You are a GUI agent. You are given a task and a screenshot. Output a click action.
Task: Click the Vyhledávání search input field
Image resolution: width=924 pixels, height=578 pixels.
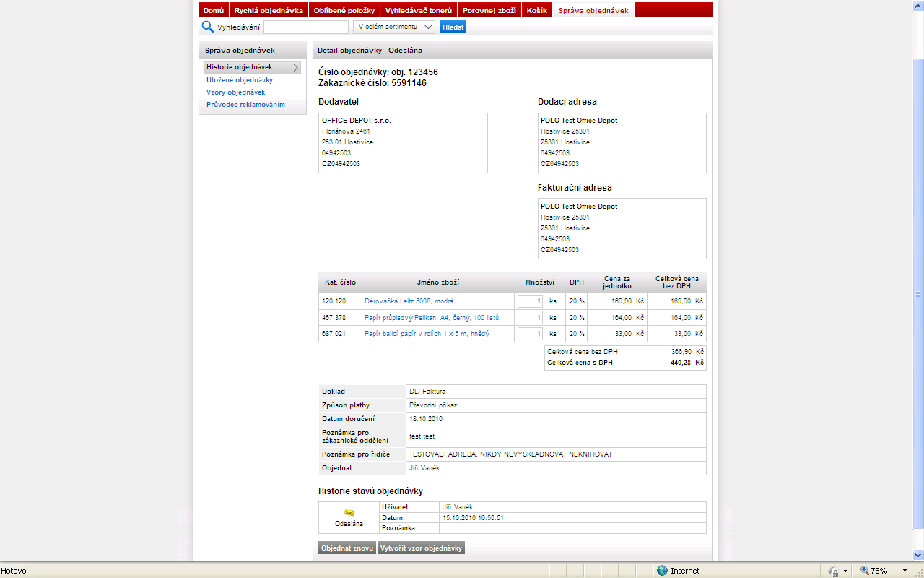(306, 27)
